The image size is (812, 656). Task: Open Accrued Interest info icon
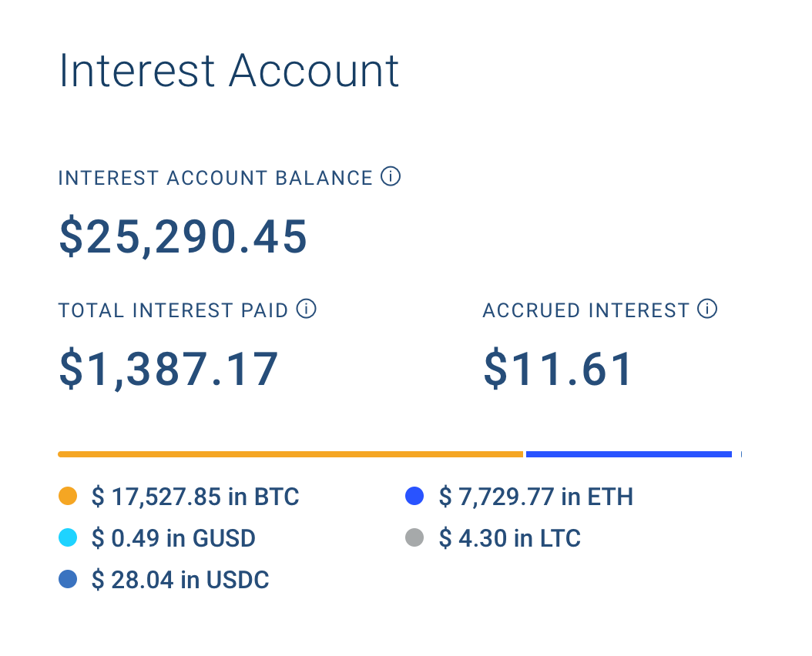click(707, 309)
